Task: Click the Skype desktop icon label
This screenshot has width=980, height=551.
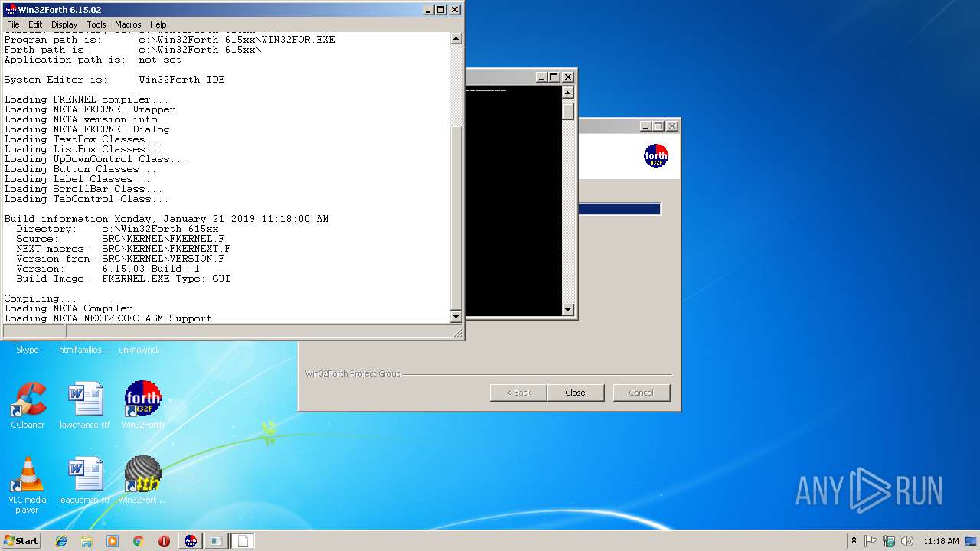Action: (x=28, y=350)
